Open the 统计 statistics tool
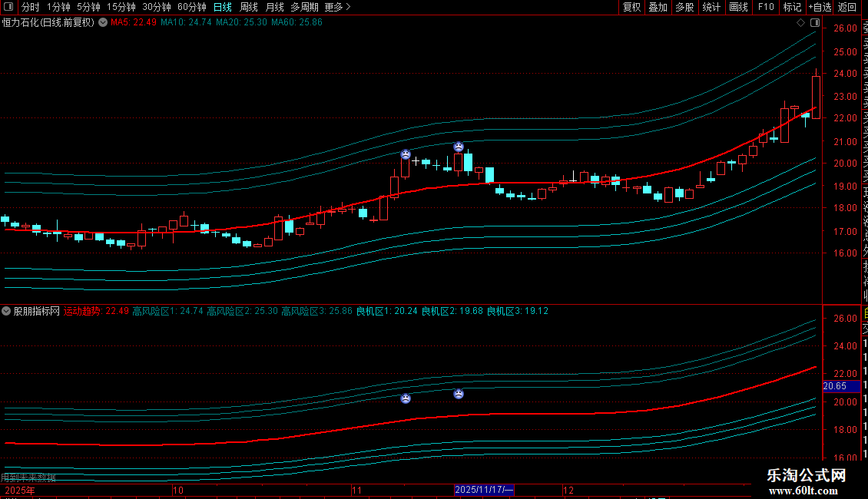The height and width of the screenshot is (499, 868). click(x=711, y=7)
